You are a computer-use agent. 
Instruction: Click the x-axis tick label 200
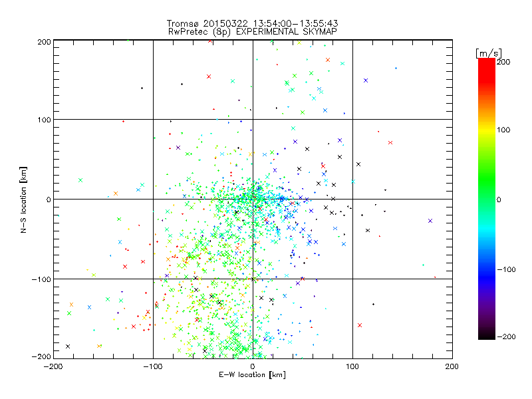[x=452, y=366]
